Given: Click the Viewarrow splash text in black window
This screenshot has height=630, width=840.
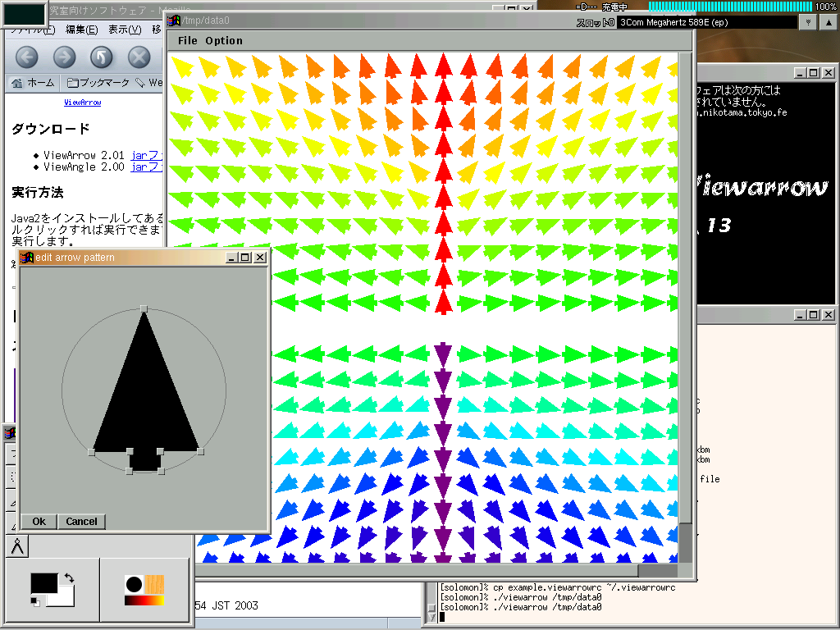Looking at the screenshot, I should tap(762, 188).
